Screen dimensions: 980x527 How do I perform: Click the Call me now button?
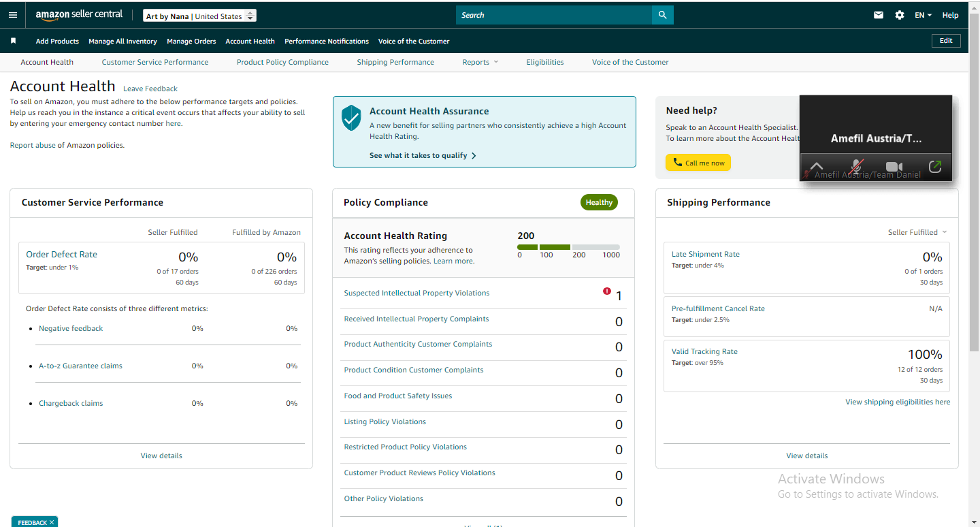[x=698, y=163]
